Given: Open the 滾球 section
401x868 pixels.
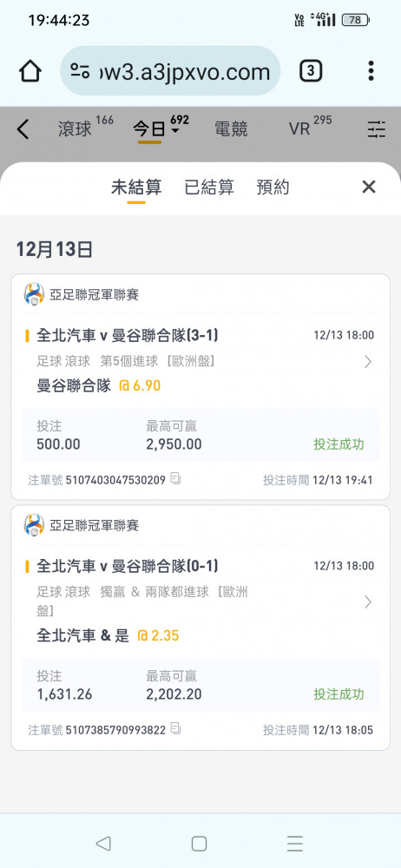Looking at the screenshot, I should pos(75,129).
